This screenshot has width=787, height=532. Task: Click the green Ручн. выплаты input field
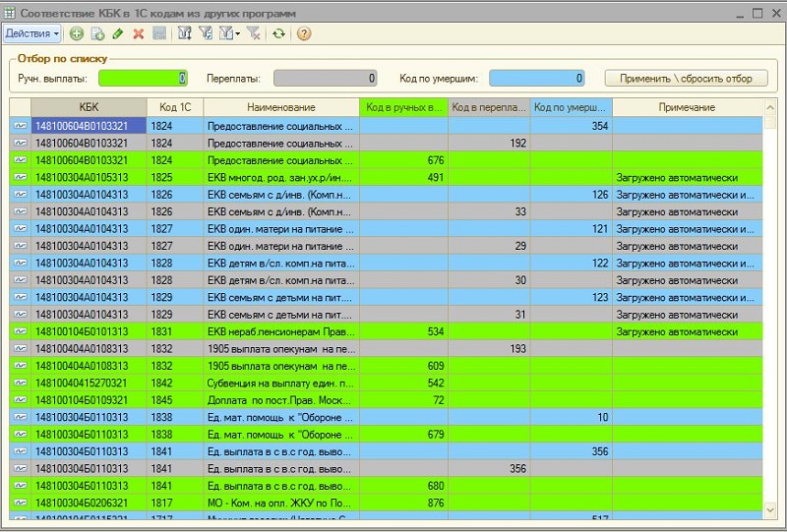(143, 78)
